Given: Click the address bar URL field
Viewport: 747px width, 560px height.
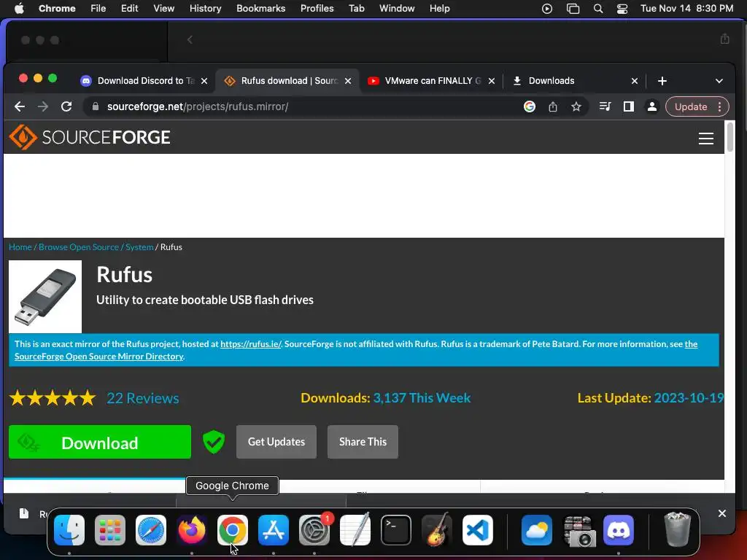Looking at the screenshot, I should click(x=305, y=106).
